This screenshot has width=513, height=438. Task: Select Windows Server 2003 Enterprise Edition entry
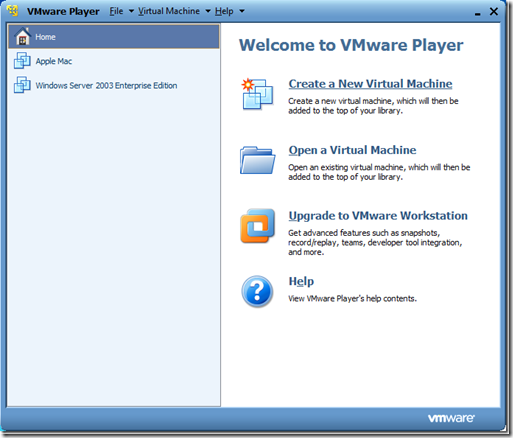(x=113, y=85)
